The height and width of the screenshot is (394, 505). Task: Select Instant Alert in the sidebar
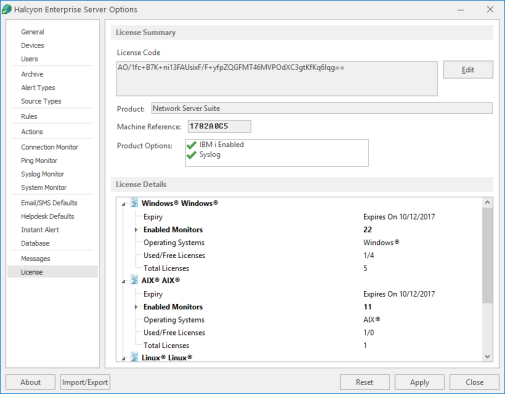[40, 230]
